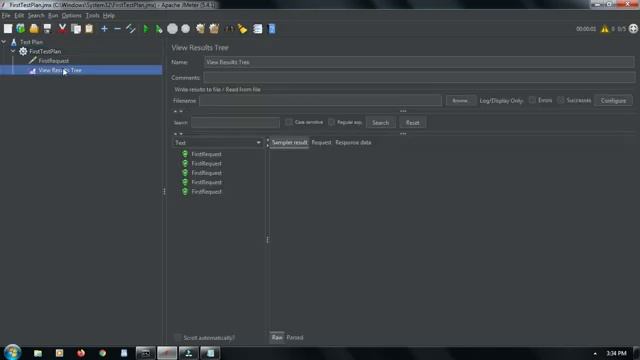Collapse all tree nodes with minus icon
Viewport: 640px width, 360px height.
117,29
